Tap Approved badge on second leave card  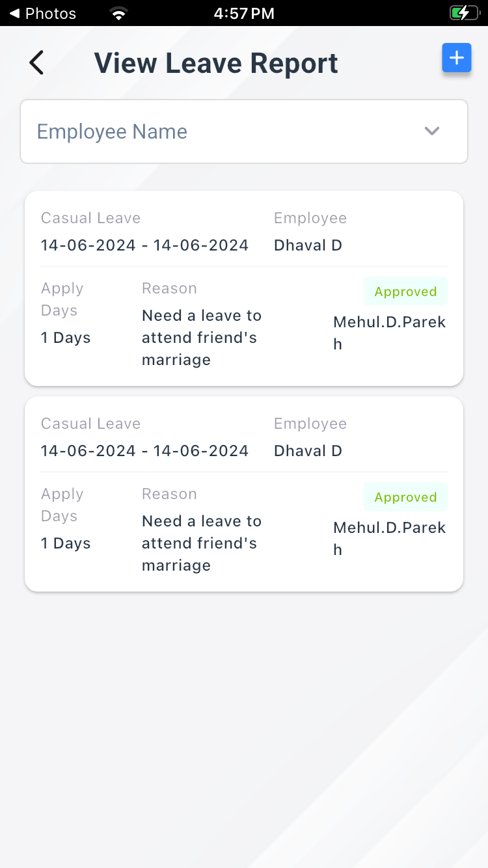pyautogui.click(x=405, y=497)
